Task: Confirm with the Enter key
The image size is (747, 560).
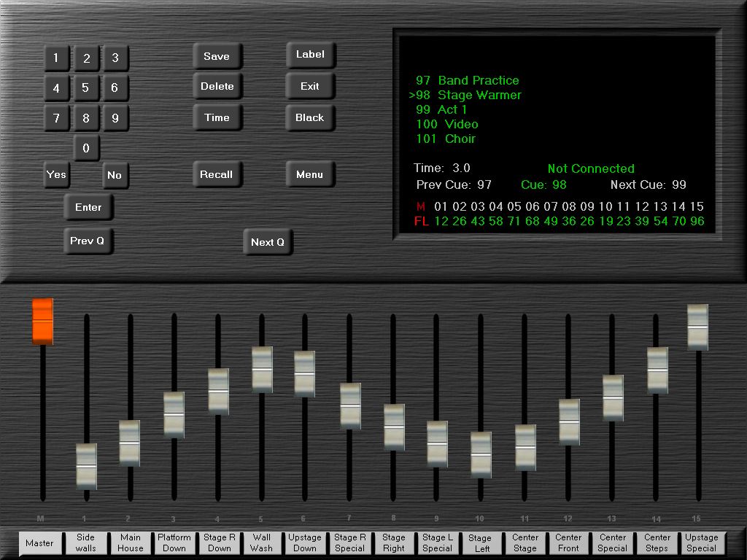Action: (88, 207)
